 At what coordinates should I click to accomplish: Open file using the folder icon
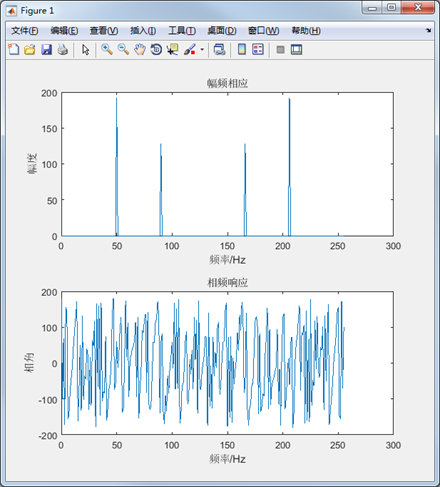click(30, 50)
